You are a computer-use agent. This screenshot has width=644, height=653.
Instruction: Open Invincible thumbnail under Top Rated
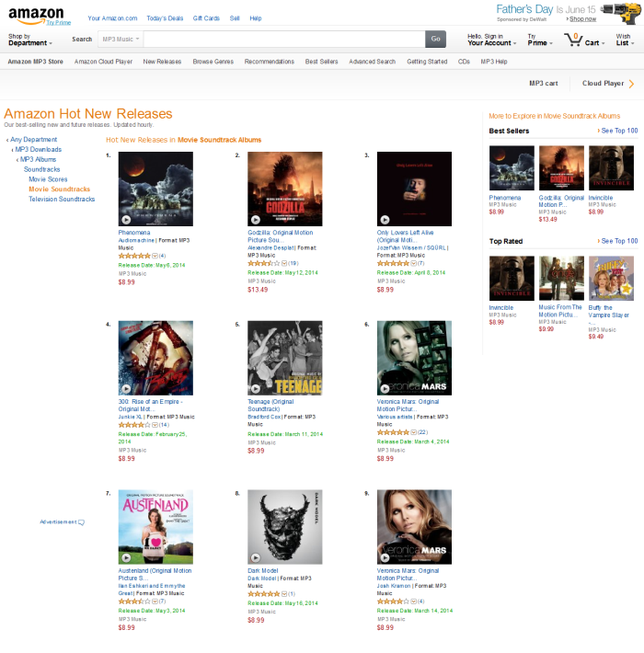(x=512, y=278)
